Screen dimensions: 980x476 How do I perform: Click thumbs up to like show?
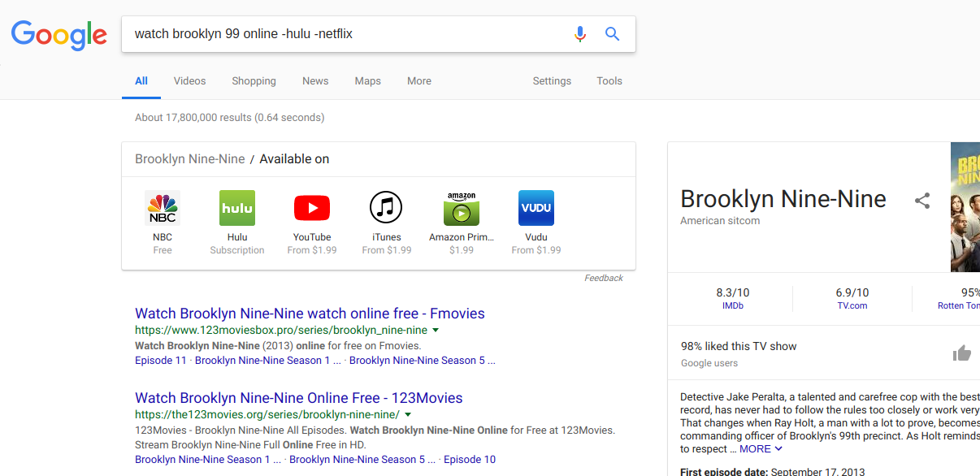point(962,353)
